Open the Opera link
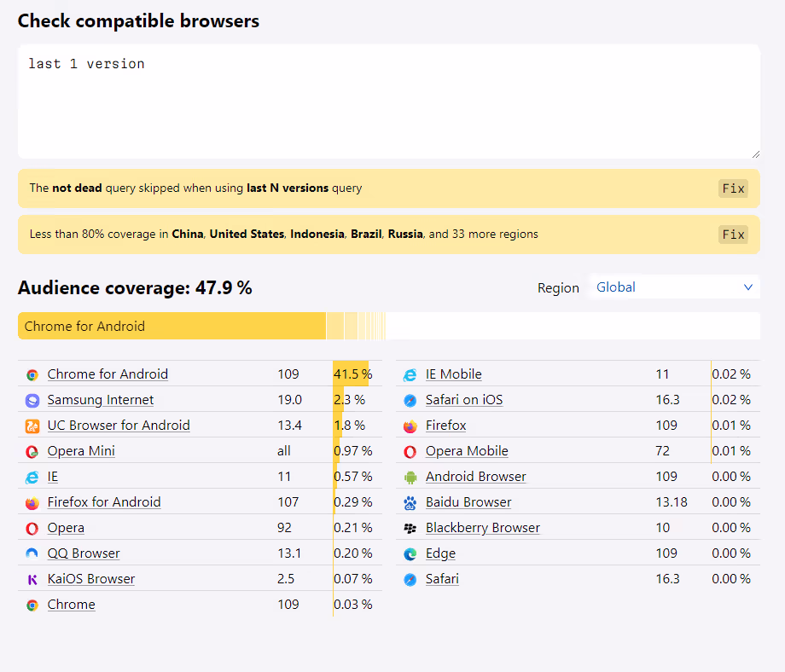 pyautogui.click(x=66, y=528)
